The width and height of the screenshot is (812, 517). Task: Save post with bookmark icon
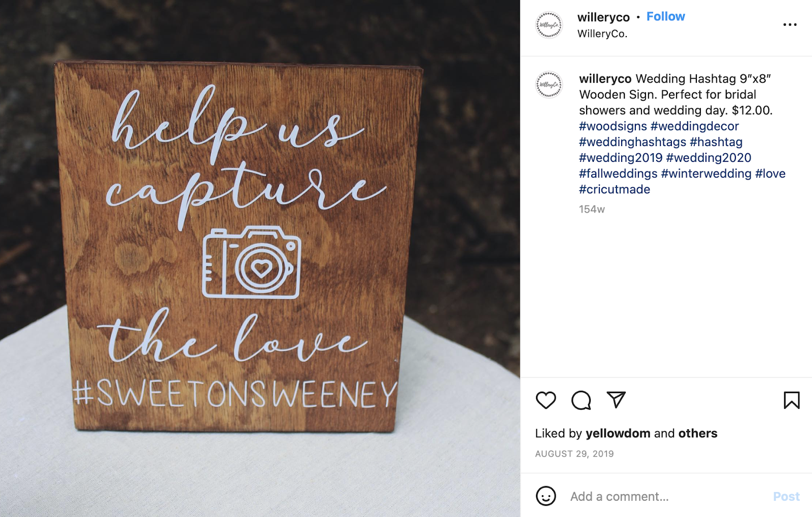[792, 400]
